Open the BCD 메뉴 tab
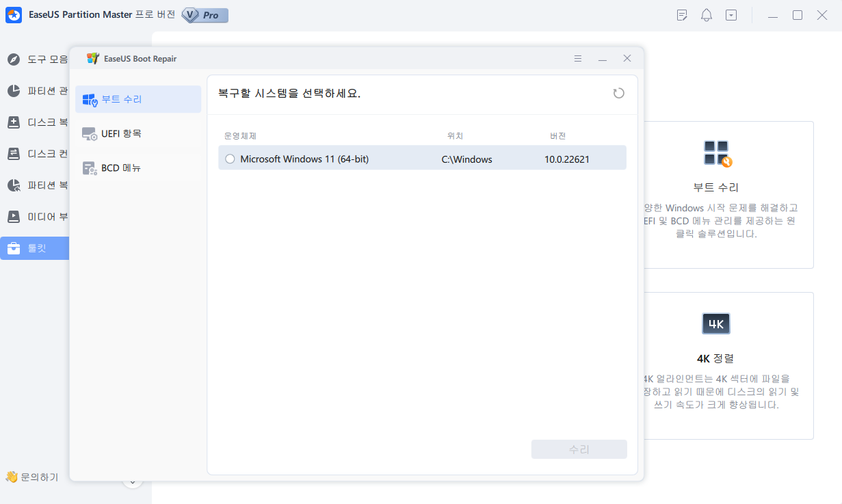 [138, 168]
